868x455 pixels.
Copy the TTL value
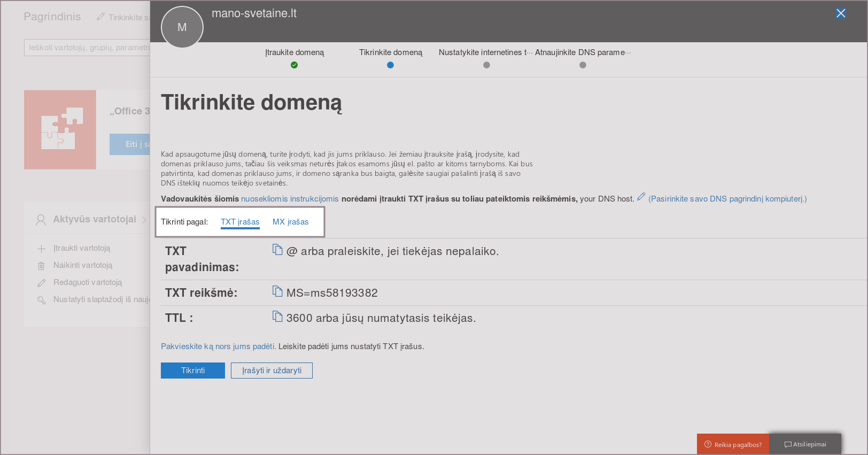click(x=277, y=317)
